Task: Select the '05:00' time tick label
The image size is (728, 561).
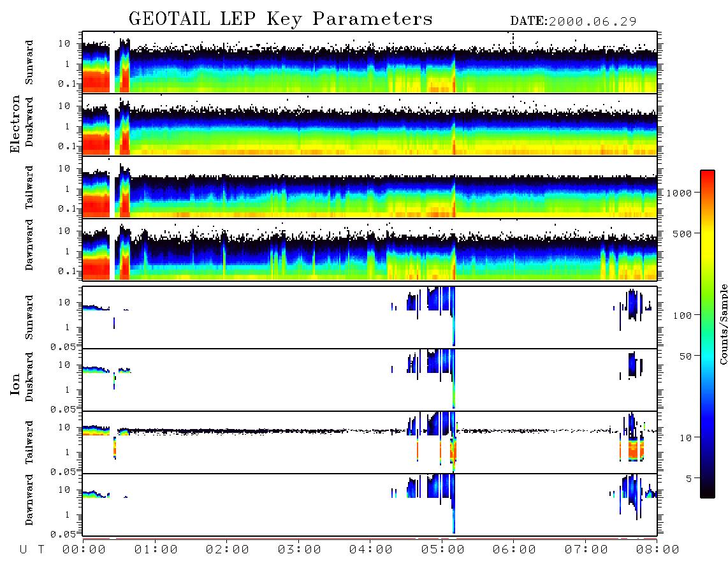Action: [x=443, y=550]
